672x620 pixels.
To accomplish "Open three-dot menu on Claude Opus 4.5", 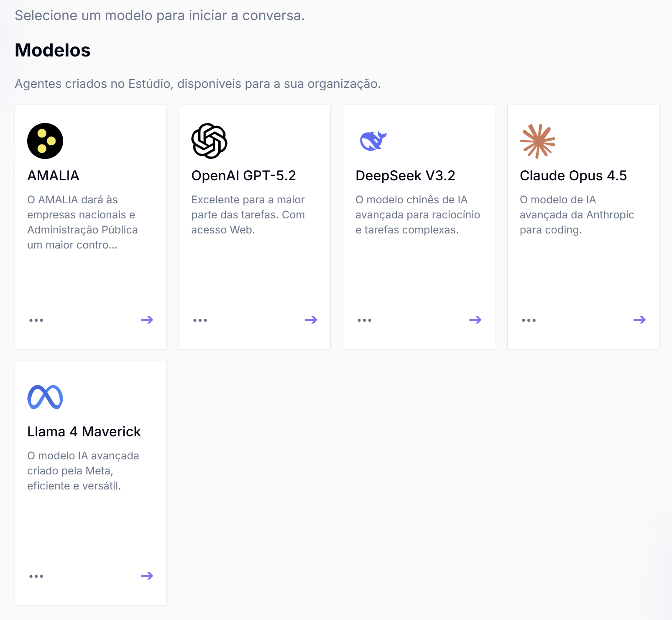I will 529,320.
